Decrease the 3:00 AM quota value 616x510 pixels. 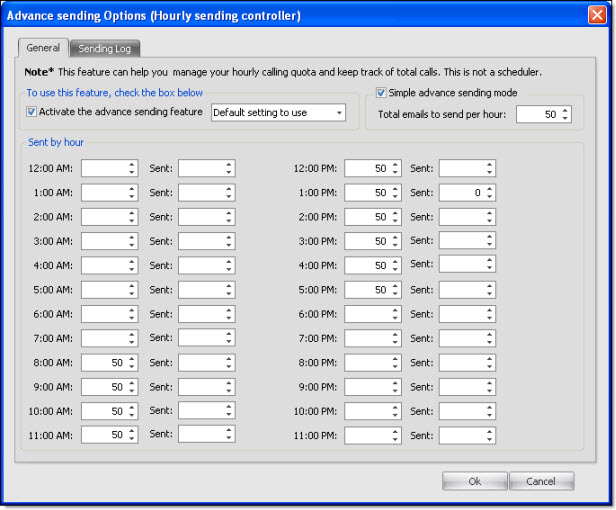pyautogui.click(x=132, y=245)
